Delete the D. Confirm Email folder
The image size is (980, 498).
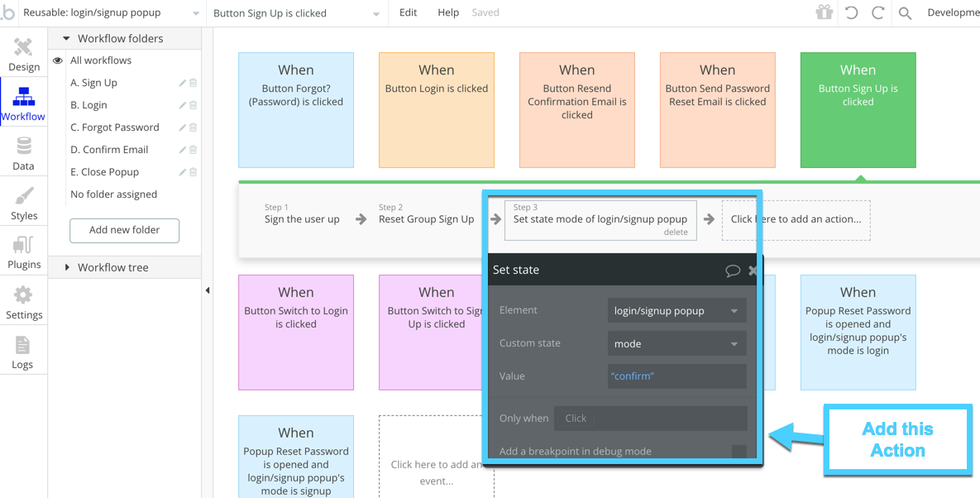pyautogui.click(x=194, y=150)
